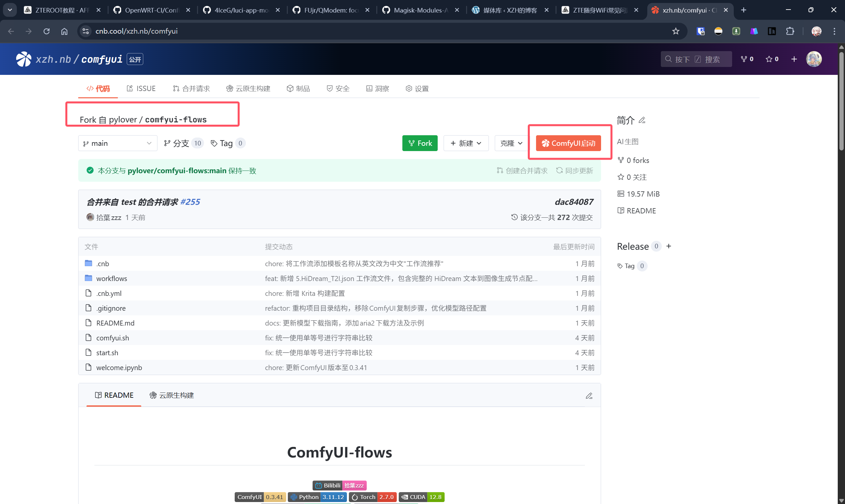This screenshot has width=845, height=504.
Task: Expand the 新建 dropdown
Action: [x=466, y=143]
